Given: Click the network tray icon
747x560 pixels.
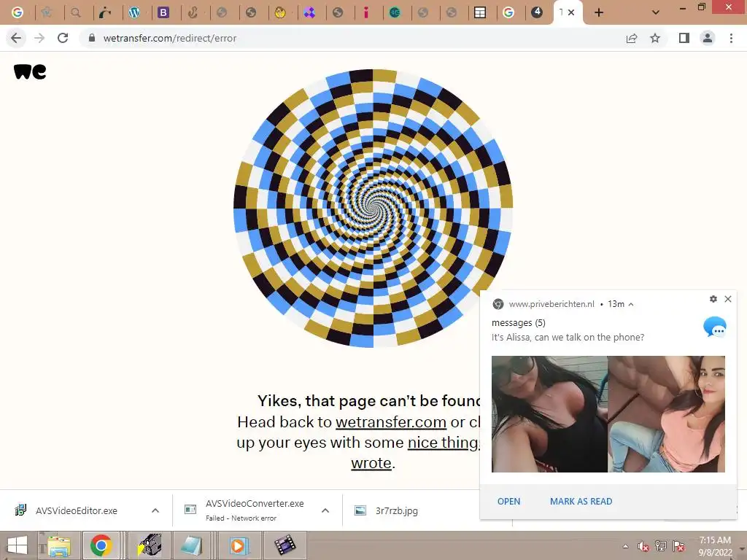Looking at the screenshot, I should click(661, 546).
